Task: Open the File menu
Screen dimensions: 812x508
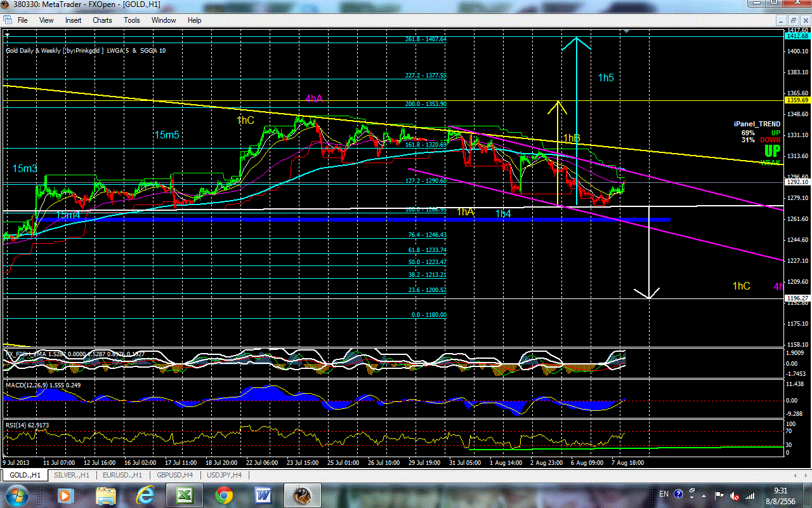Action: tap(22, 20)
